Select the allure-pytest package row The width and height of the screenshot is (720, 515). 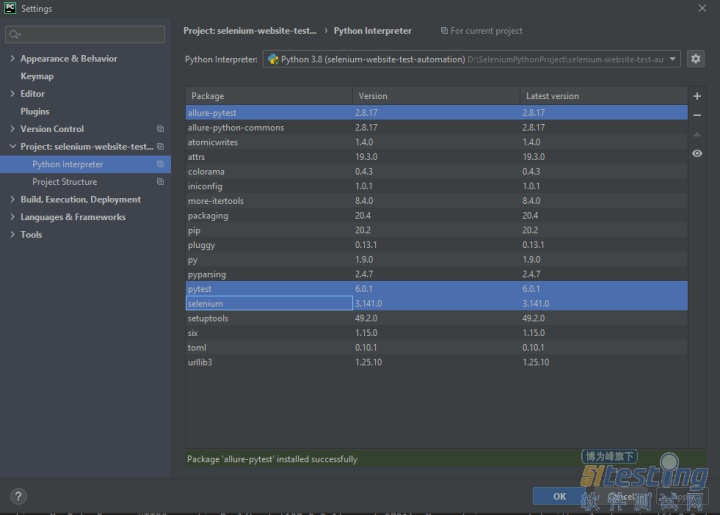tap(437, 112)
